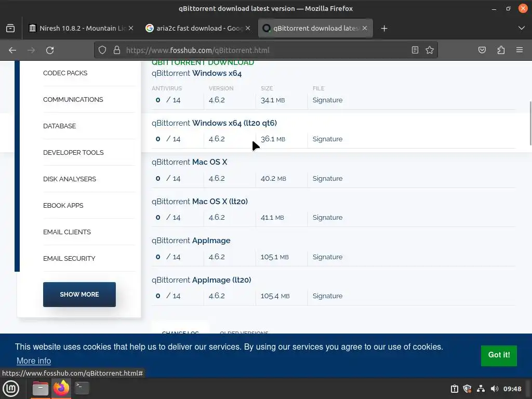Open DEVELOPER TOOLS category
Viewport: 532px width, 399px height.
[x=73, y=152]
